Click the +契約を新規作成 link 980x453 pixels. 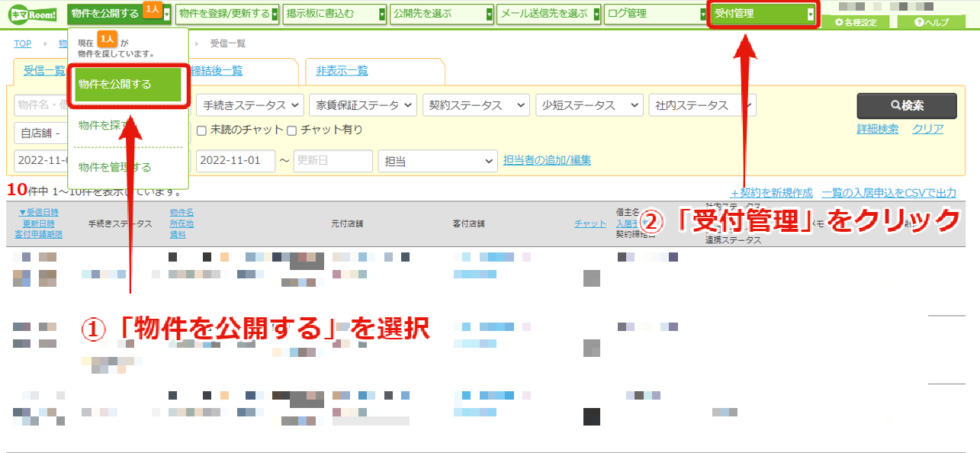pos(771,193)
